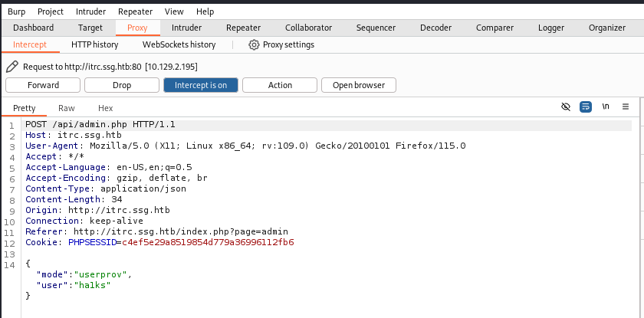This screenshot has height=318, width=644.
Task: Click the Proxy settings gear icon
Action: (254, 44)
